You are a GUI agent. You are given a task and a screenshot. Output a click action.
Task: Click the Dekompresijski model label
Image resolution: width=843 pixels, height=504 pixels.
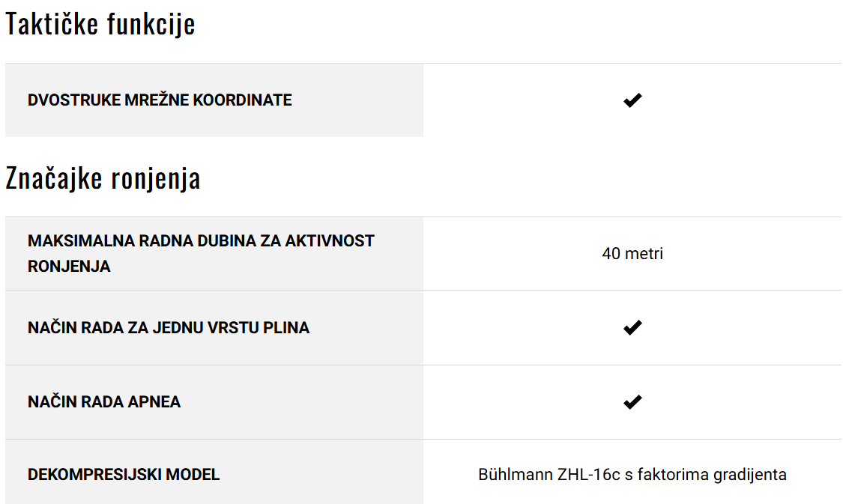124,475
